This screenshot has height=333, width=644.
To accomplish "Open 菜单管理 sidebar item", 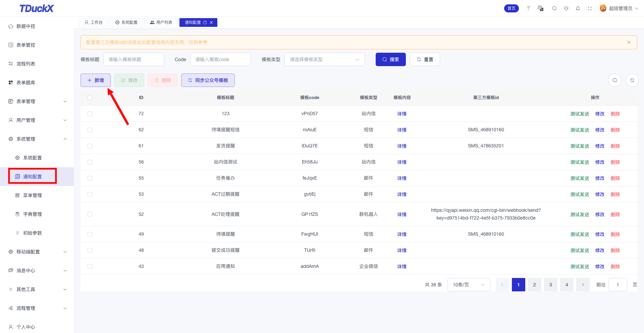I will (37, 195).
